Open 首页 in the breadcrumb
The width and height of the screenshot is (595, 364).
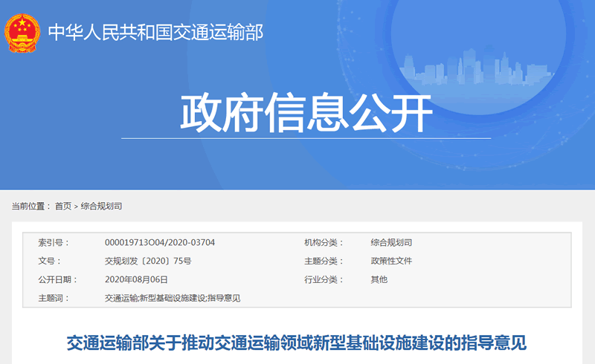pyautogui.click(x=63, y=206)
